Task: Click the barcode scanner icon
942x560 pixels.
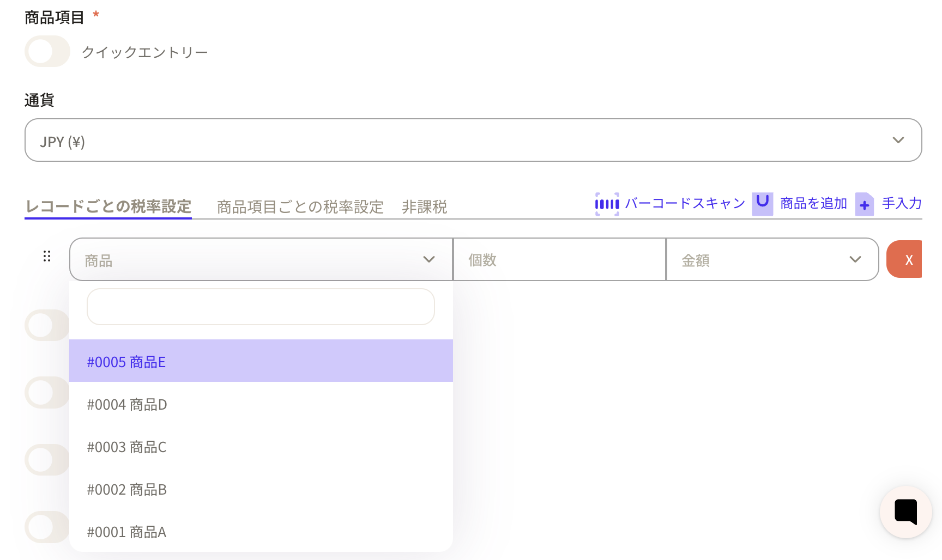Action: coord(607,204)
